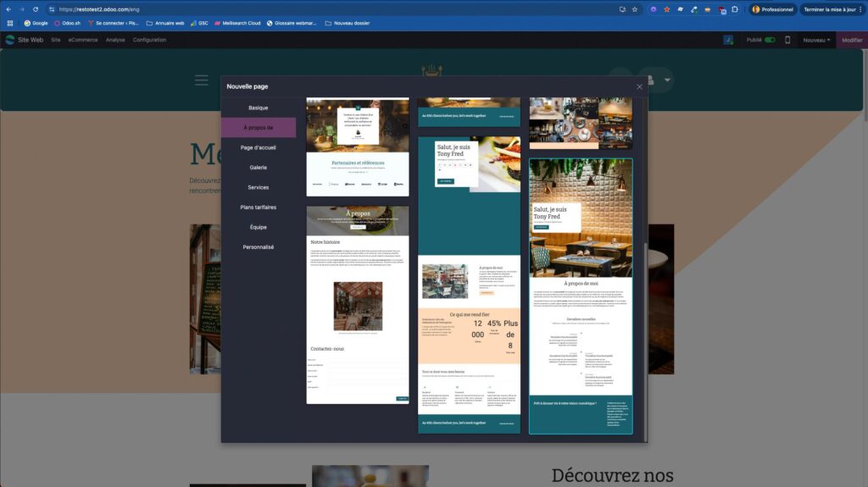
Task: Open the red star browser extension
Action: 667,9
